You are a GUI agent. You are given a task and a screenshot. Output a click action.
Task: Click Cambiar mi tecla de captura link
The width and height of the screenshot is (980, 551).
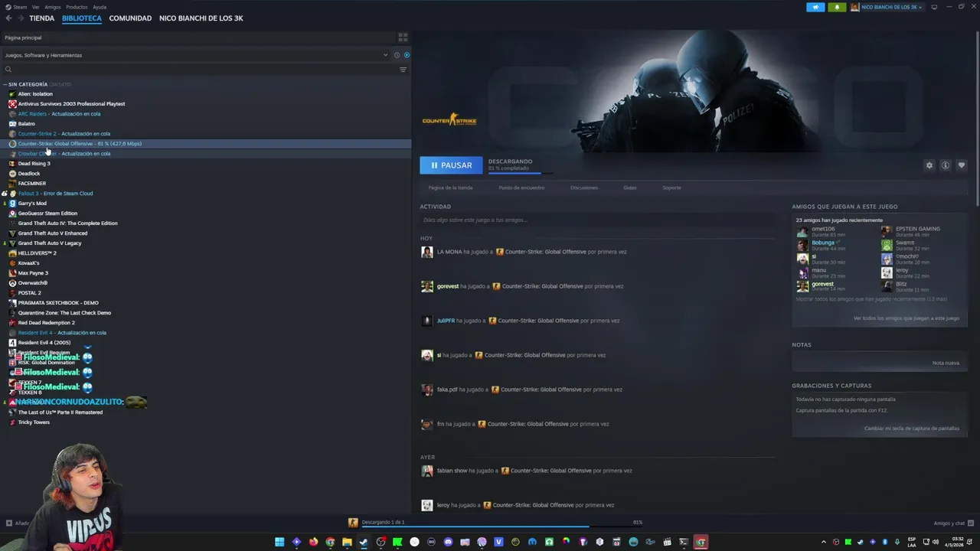pyautogui.click(x=912, y=429)
